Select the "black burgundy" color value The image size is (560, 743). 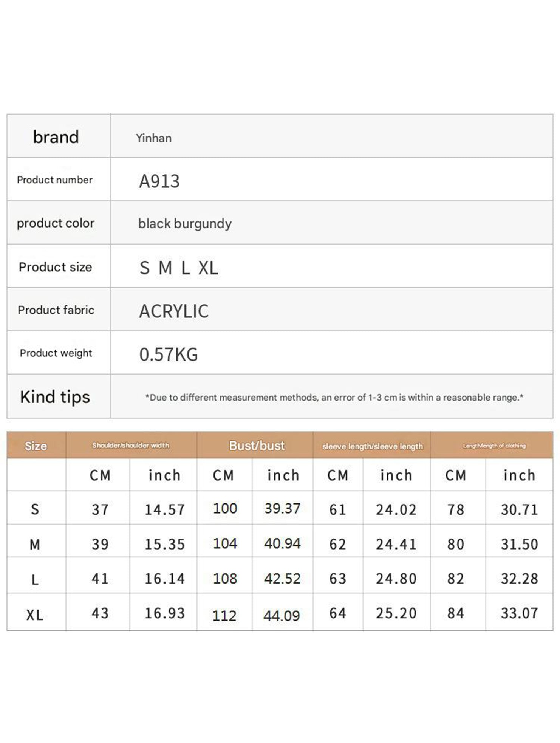pos(185,224)
